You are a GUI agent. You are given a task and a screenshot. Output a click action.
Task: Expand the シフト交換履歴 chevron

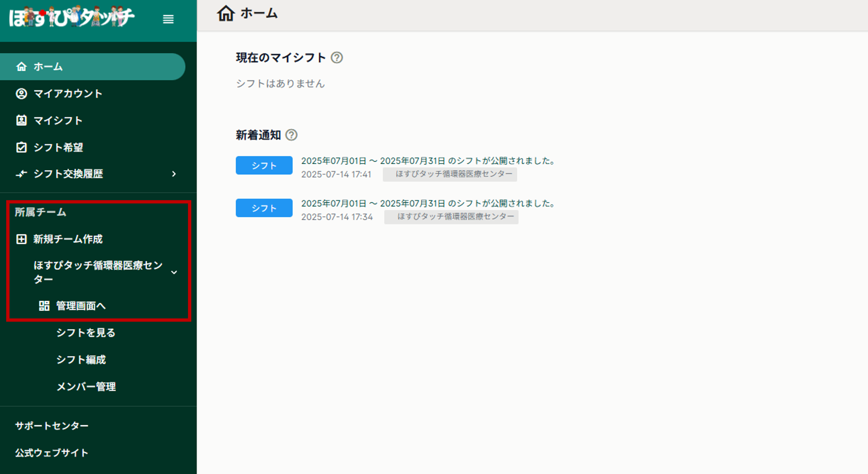174,174
